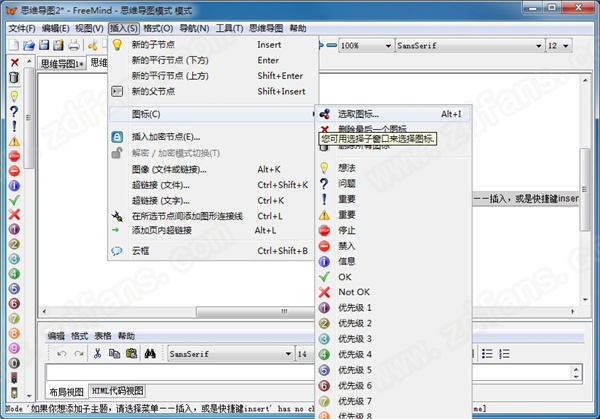Click red X remove icon at sidebar top
The width and height of the screenshot is (600, 419).
click(15, 62)
